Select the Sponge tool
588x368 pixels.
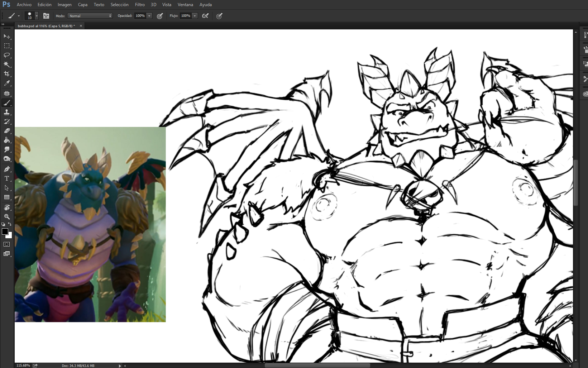(7, 159)
